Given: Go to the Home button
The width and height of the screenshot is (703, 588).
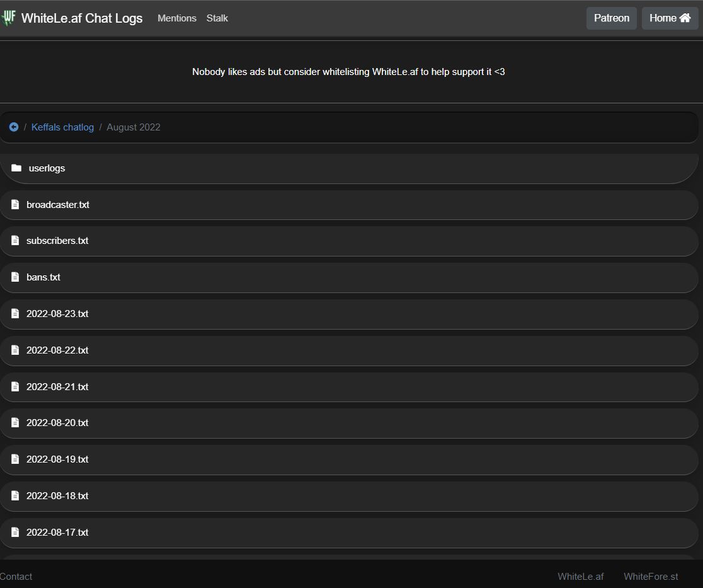Looking at the screenshot, I should coord(670,18).
